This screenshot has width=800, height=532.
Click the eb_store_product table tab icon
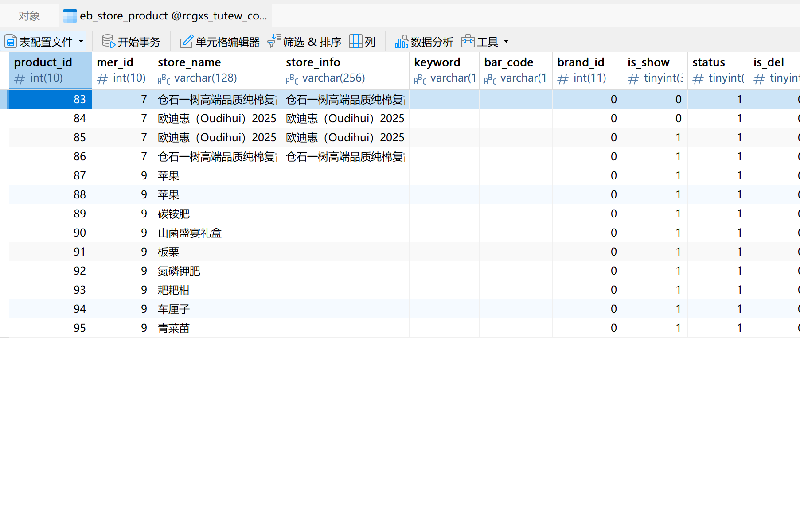(x=70, y=16)
